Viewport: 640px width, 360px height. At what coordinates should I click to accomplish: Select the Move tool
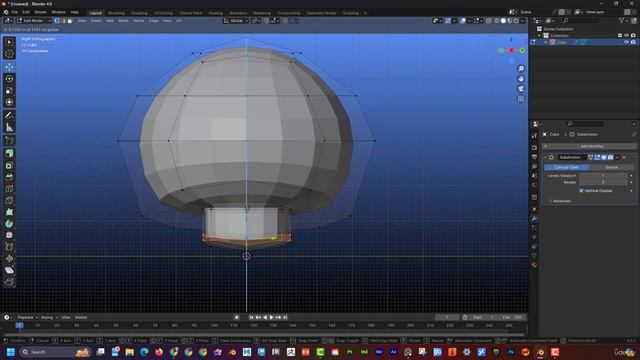[x=9, y=67]
